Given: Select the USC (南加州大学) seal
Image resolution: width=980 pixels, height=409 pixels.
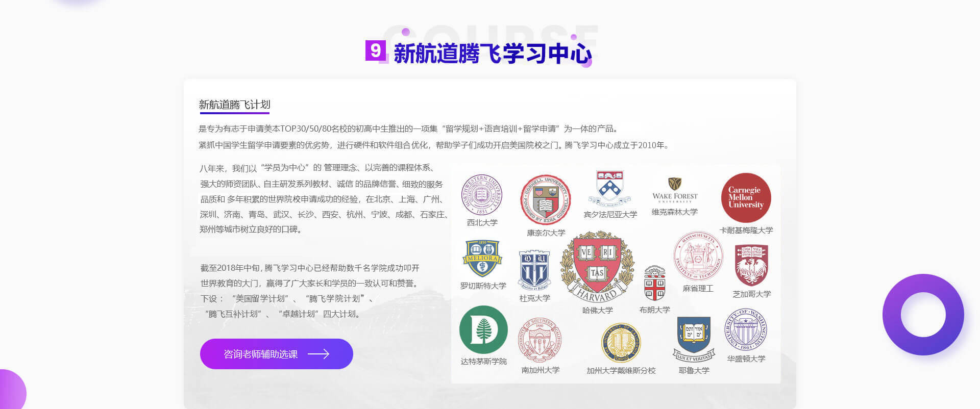Looking at the screenshot, I should [x=540, y=339].
